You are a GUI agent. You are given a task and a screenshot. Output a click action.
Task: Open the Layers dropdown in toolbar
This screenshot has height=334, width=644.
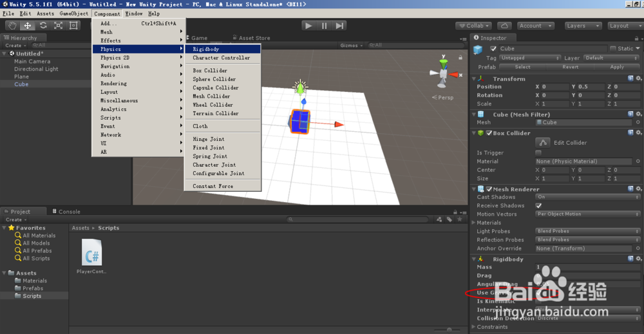click(583, 26)
